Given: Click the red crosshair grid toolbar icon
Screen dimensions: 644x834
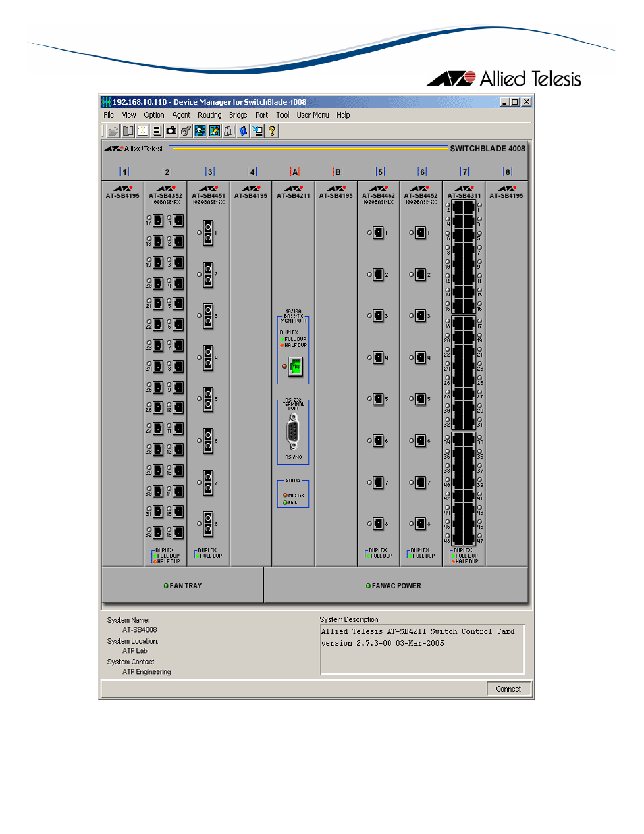Looking at the screenshot, I should pyautogui.click(x=142, y=131).
